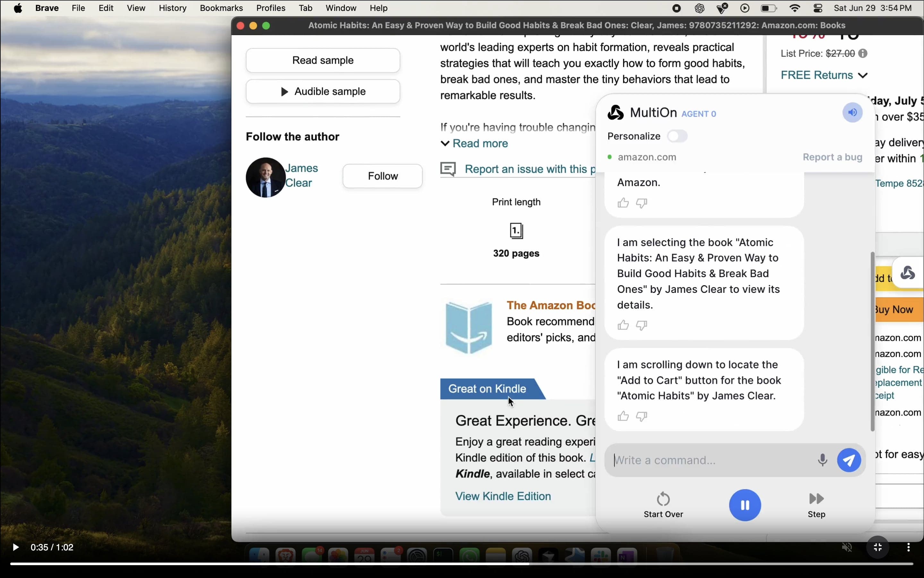Follow the author James Clear
The image size is (924, 578).
382,176
